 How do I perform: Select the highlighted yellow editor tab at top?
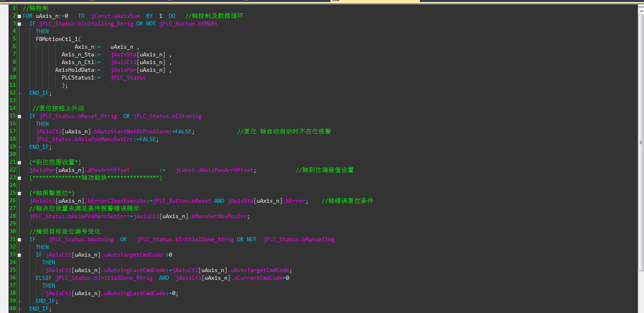[x=376, y=1]
